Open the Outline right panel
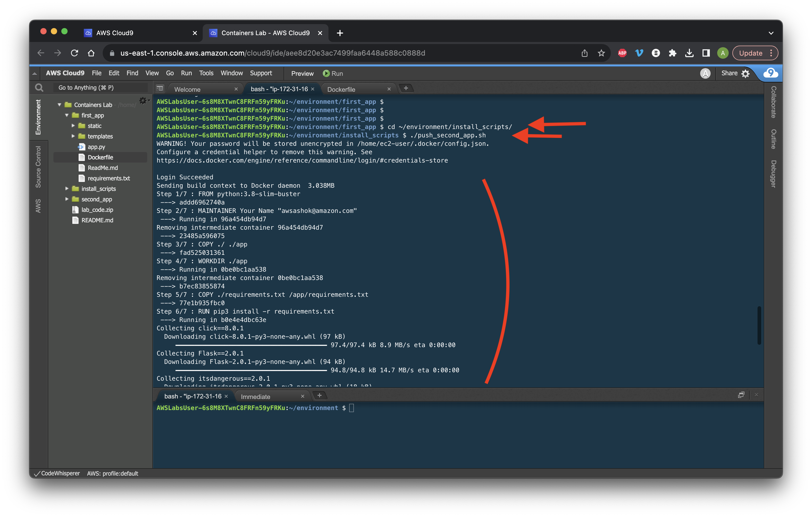Screen dimensions: 812x517 click(773, 139)
